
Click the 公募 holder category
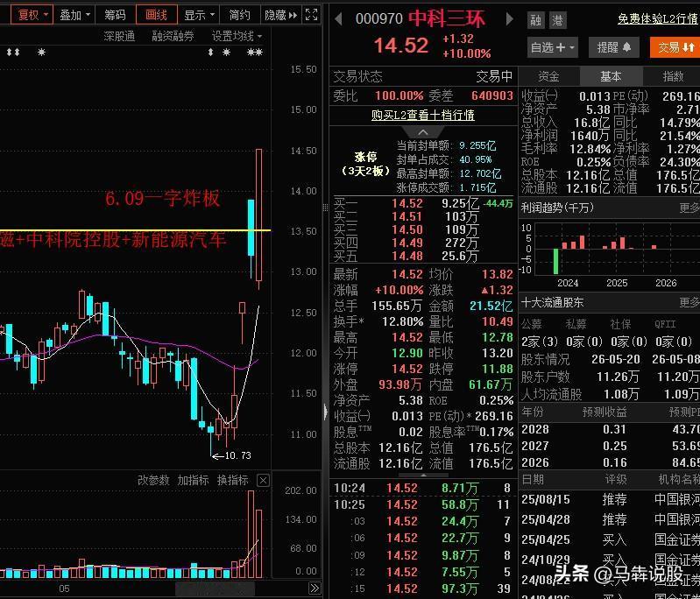click(x=532, y=324)
